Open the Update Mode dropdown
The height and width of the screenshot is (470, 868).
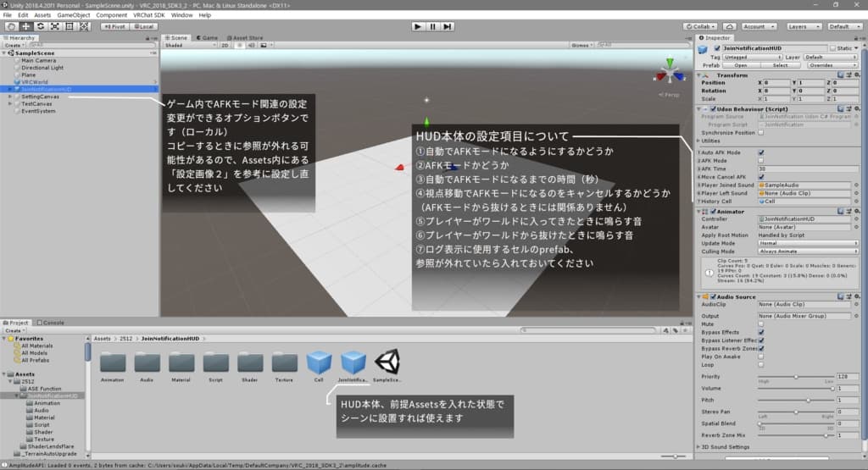click(x=808, y=243)
